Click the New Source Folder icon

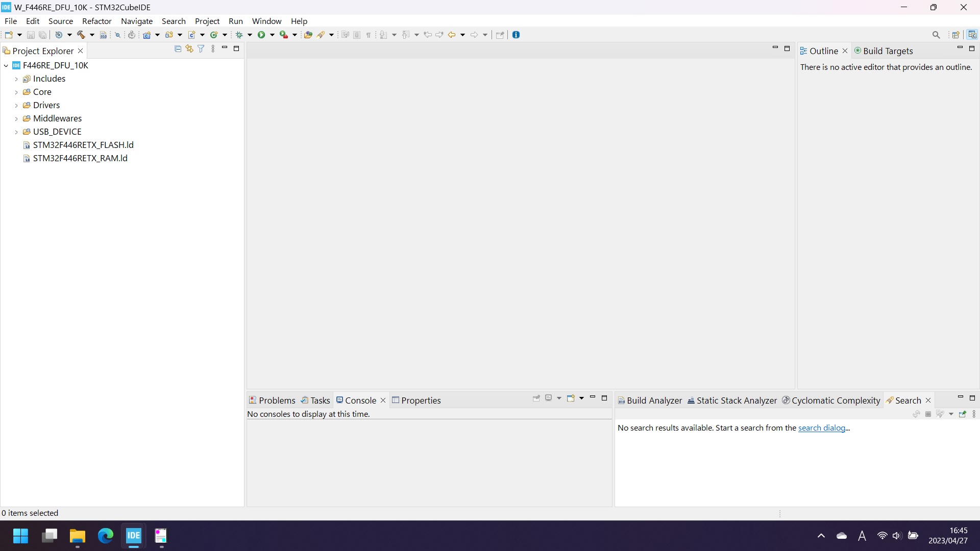click(169, 35)
